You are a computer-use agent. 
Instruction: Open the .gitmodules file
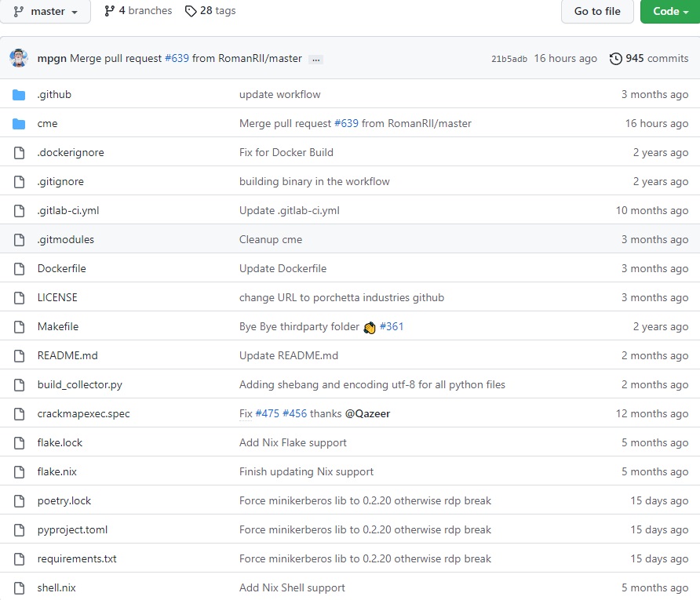66,239
